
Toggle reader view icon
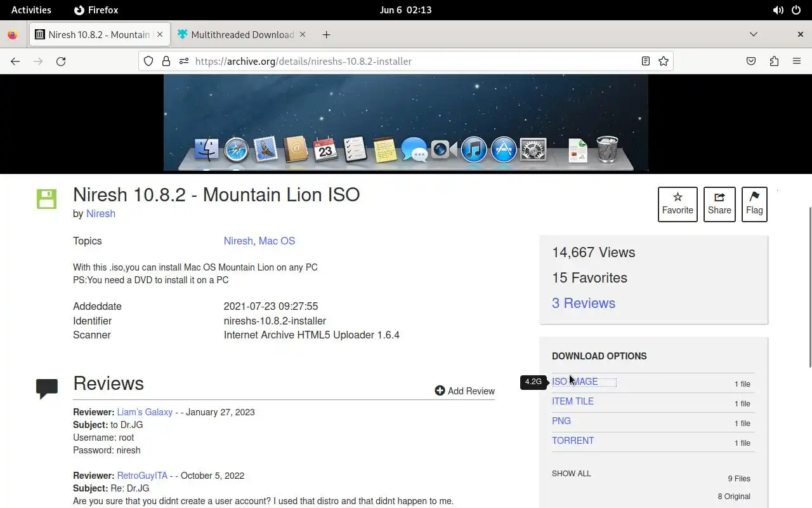click(645, 62)
